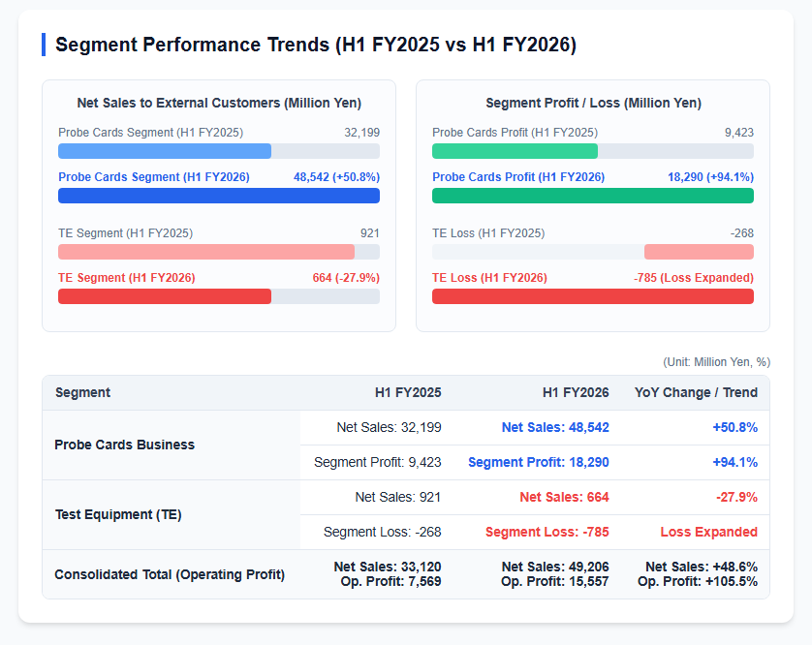
Task: Click the "Net Sales: 48,542" table cell
Action: [555, 428]
